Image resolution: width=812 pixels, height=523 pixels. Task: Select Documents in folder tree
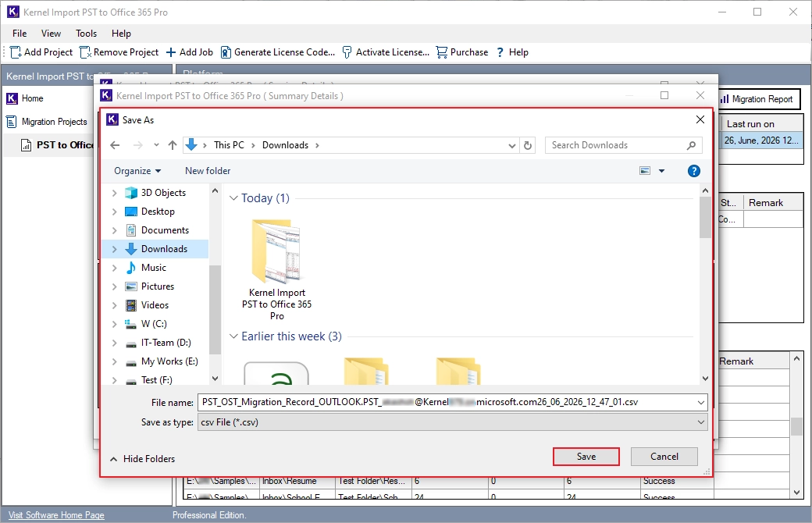pyautogui.click(x=165, y=230)
